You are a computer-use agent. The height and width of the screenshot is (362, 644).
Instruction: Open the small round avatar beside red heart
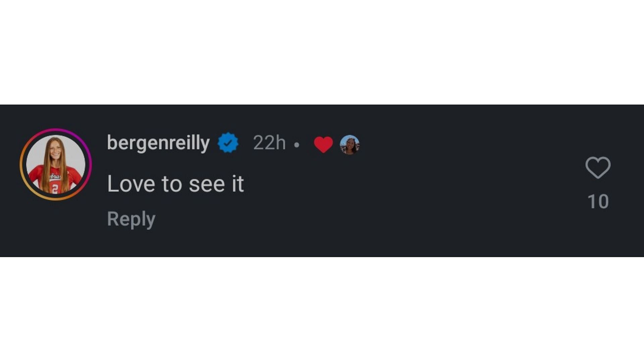[x=350, y=144]
